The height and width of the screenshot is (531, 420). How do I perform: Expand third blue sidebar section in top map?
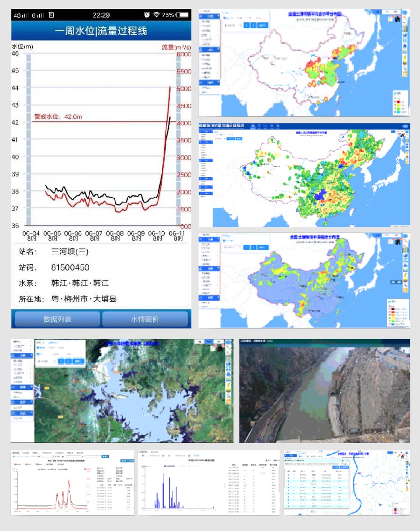pyautogui.click(x=209, y=82)
